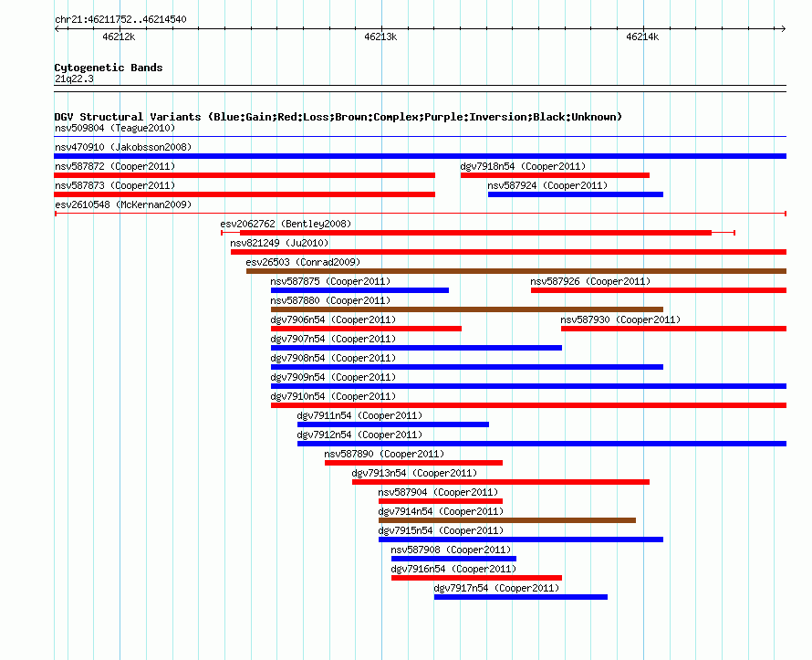Click the 46212k ruler label
This screenshot has height=660, width=812.
119,37
